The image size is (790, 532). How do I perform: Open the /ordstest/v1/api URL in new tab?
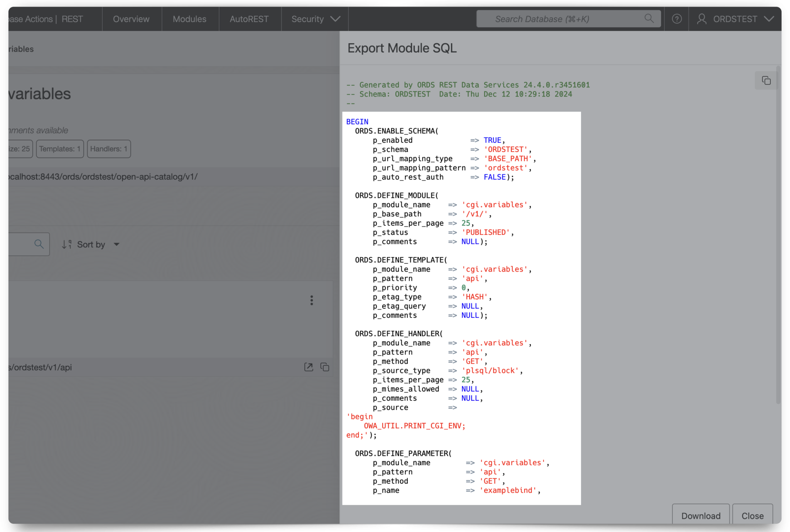309,367
